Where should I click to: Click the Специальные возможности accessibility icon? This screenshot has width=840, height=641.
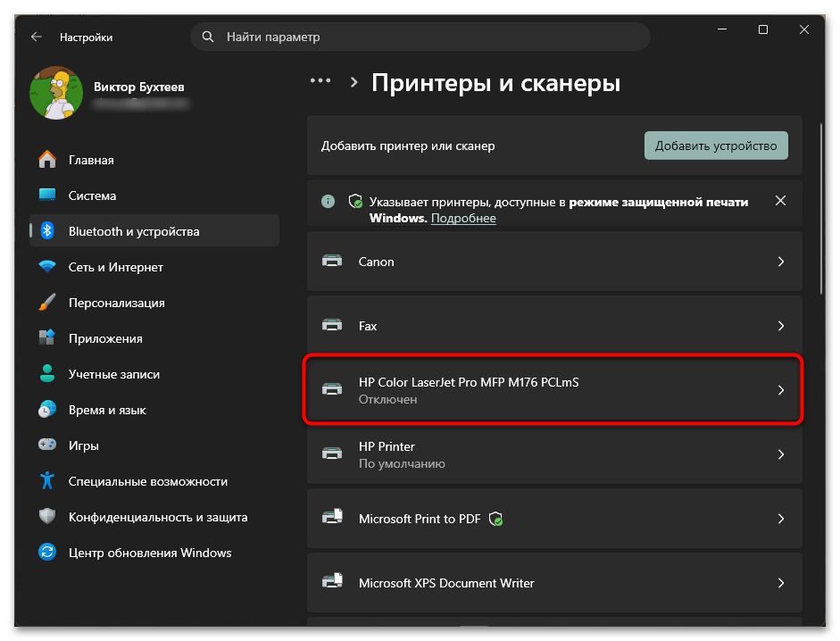(47, 480)
